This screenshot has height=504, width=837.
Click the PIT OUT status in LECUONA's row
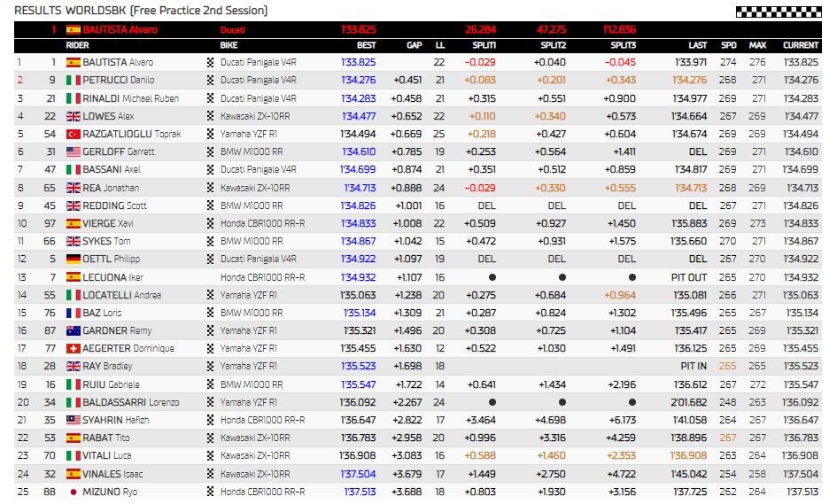(x=689, y=277)
